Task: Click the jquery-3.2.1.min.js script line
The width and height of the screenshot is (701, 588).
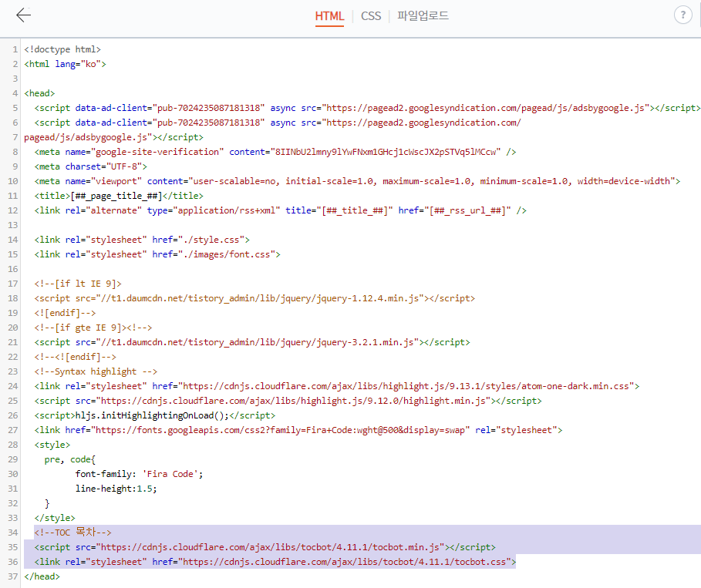Action: click(252, 342)
